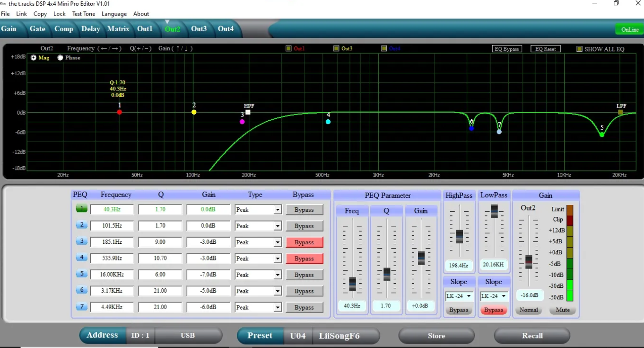Click blue EQ node 6 on graph

coord(471,128)
